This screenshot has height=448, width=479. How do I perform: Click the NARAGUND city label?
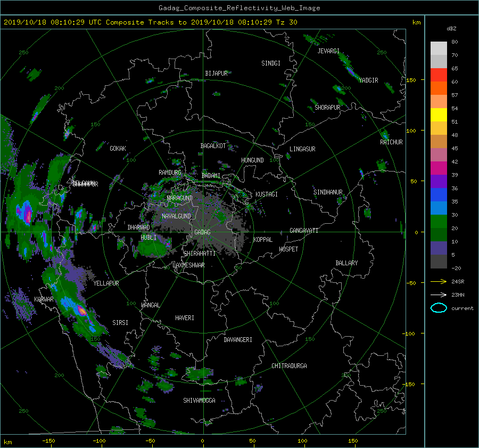[180, 198]
